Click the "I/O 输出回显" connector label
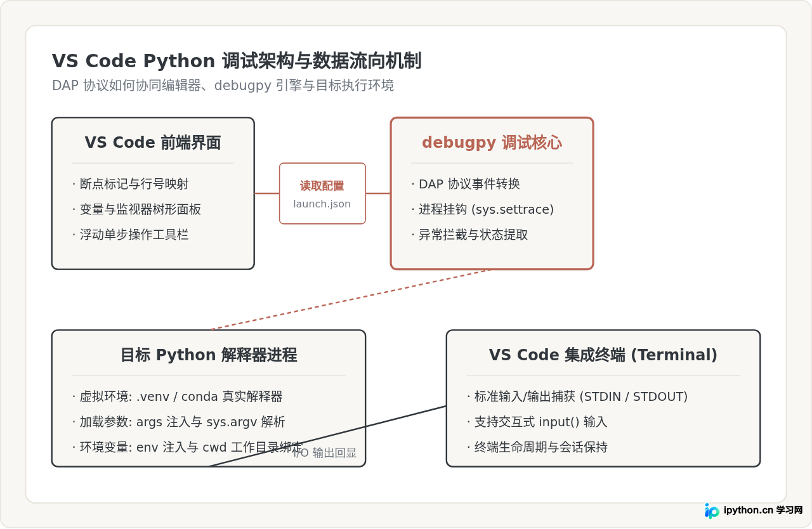Screen dimensions: 812x529 pos(325,453)
